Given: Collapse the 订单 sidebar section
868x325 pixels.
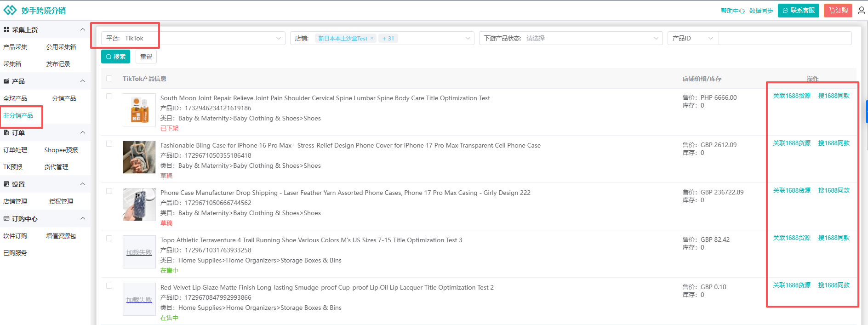Looking at the screenshot, I should pyautogui.click(x=83, y=132).
